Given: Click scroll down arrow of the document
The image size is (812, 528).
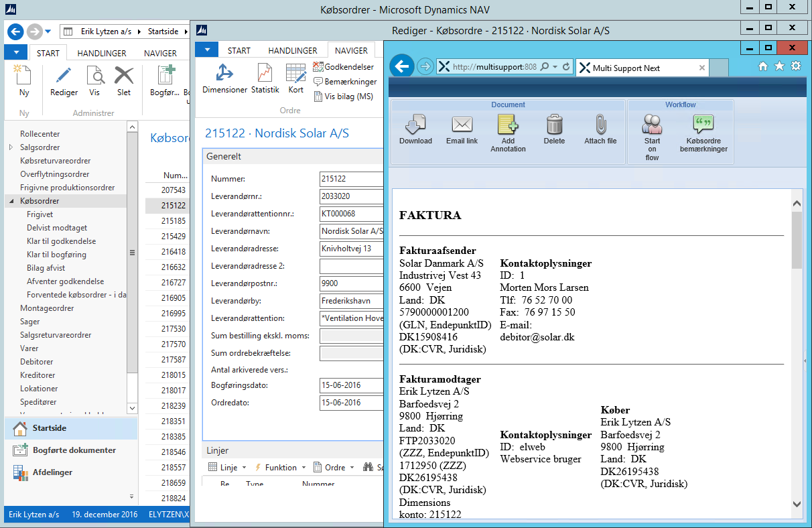Looking at the screenshot, I should click(x=797, y=504).
